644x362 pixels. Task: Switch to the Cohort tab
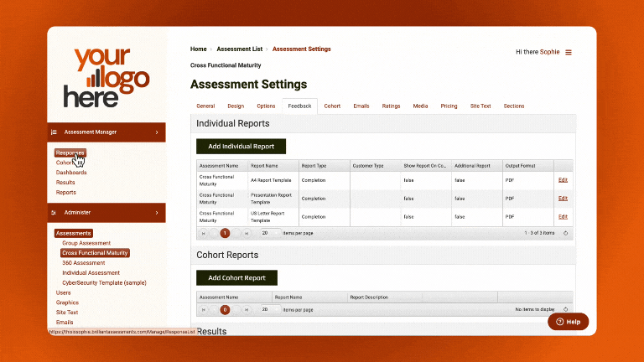click(332, 106)
